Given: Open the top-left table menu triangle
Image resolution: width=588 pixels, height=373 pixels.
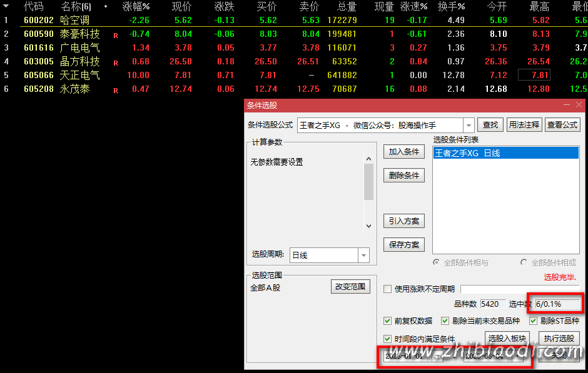Looking at the screenshot, I should [6, 7].
